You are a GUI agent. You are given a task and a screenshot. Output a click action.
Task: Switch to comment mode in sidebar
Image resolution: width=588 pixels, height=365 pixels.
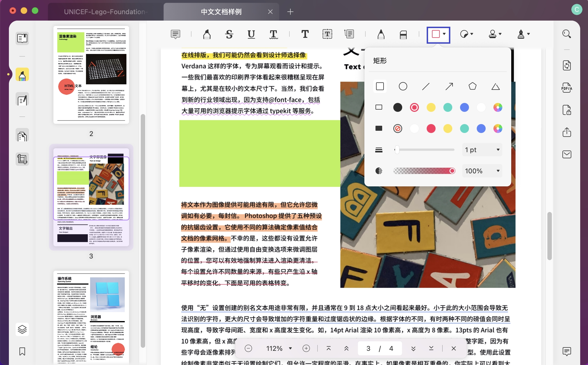[x=22, y=74]
